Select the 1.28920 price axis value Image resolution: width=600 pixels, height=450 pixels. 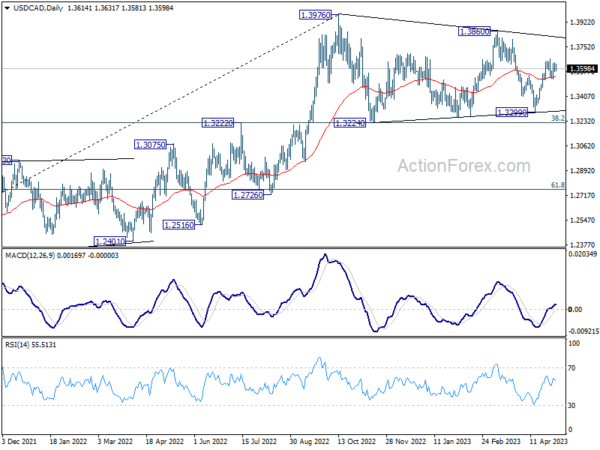583,171
